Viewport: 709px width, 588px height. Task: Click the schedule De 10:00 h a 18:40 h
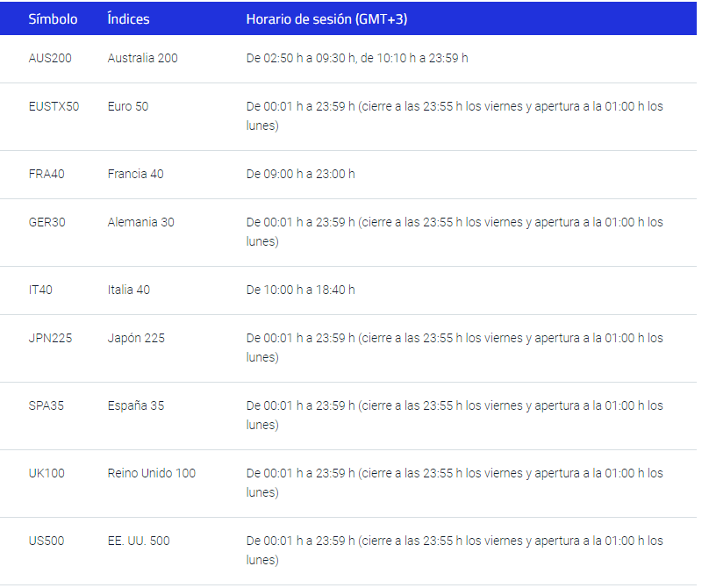point(301,290)
